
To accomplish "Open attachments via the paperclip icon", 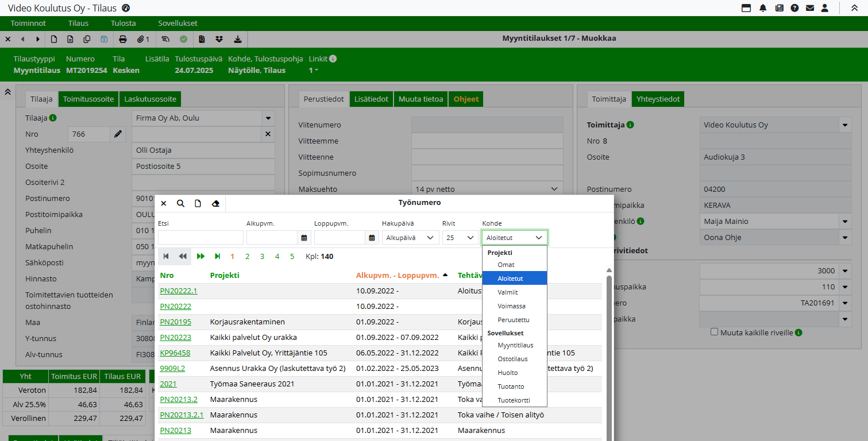I will point(142,39).
